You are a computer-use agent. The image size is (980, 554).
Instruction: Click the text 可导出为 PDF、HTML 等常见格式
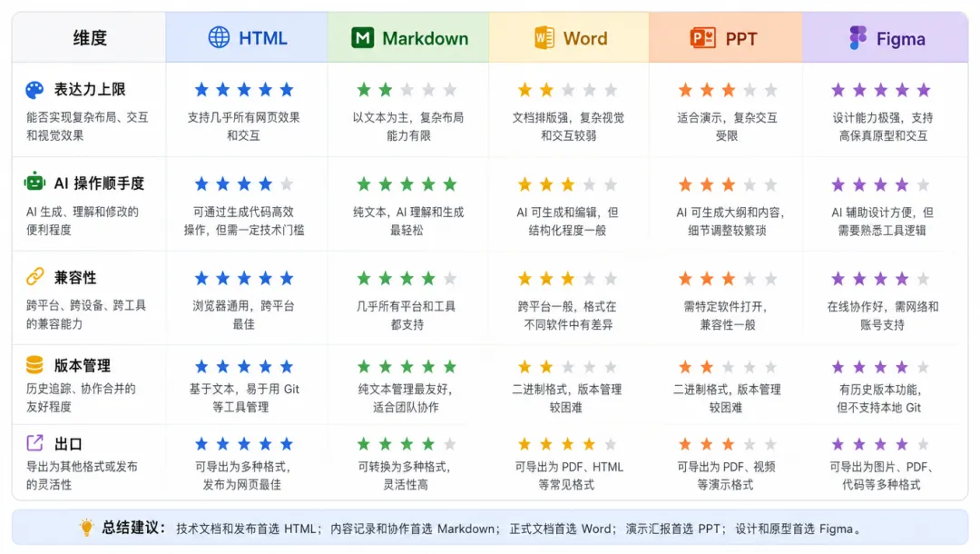coord(568,476)
